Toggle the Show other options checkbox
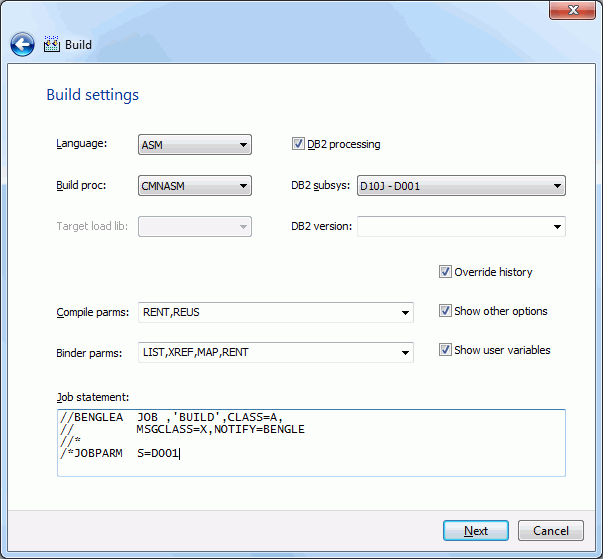The height and width of the screenshot is (559, 603). 445,311
